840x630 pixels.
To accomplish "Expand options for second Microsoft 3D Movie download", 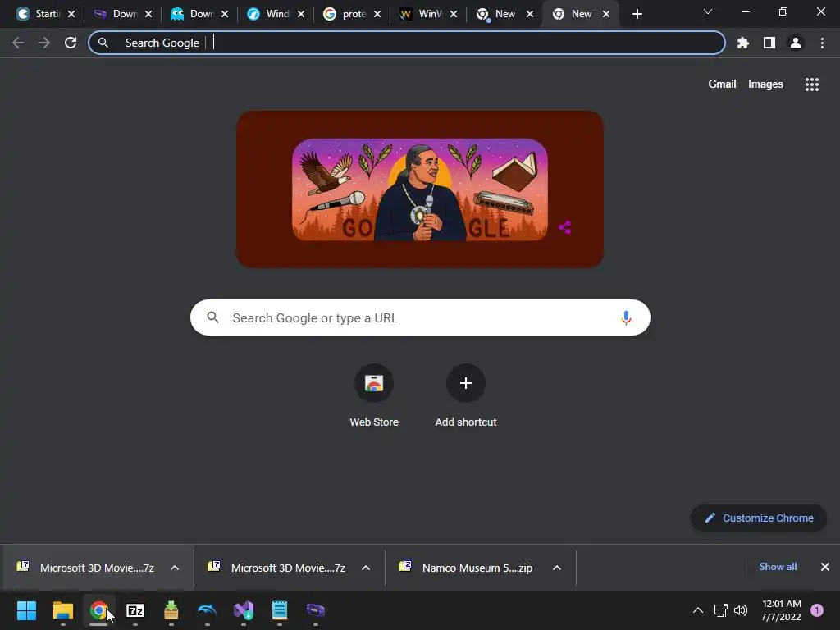I will (366, 568).
